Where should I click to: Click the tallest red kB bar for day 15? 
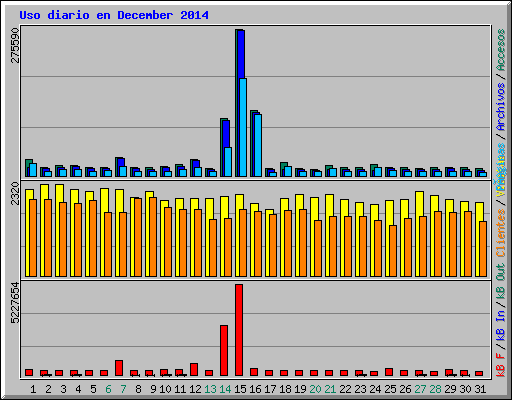coord(239,330)
